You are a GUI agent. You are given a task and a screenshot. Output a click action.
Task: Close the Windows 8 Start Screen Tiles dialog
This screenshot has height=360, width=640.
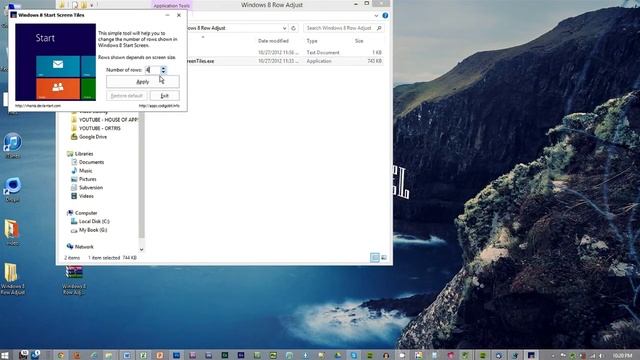click(179, 15)
